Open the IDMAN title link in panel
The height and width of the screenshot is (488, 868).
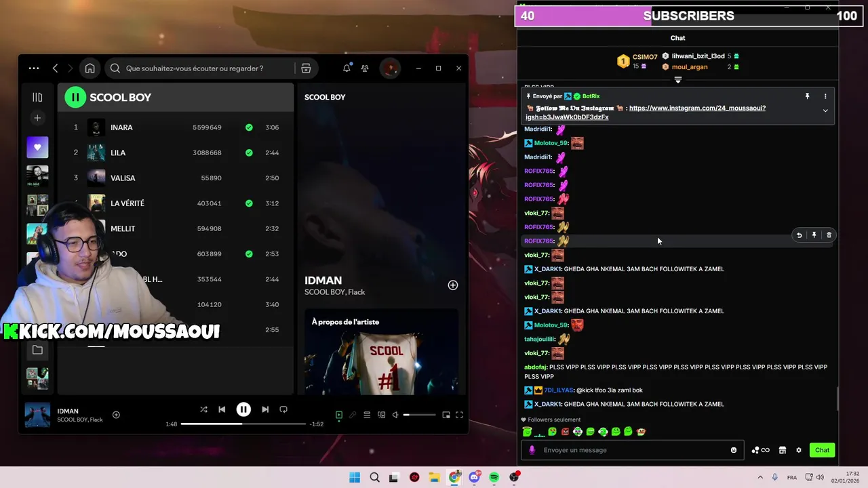(323, 280)
